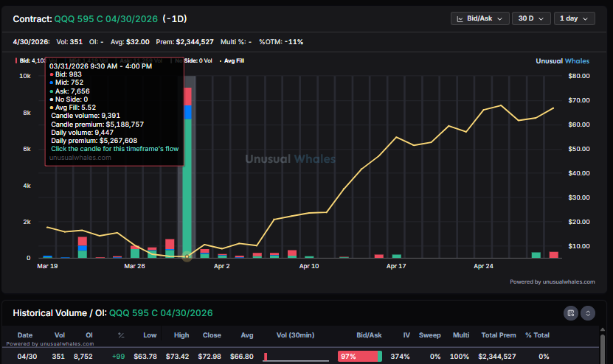Open the 1 day interval dropdown
This screenshot has height=364, width=613.
click(574, 18)
